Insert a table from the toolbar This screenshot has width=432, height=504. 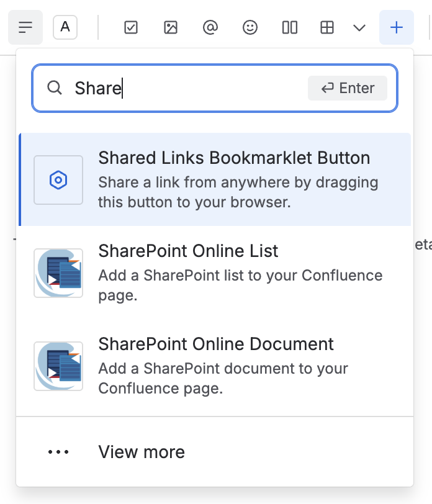point(327,27)
